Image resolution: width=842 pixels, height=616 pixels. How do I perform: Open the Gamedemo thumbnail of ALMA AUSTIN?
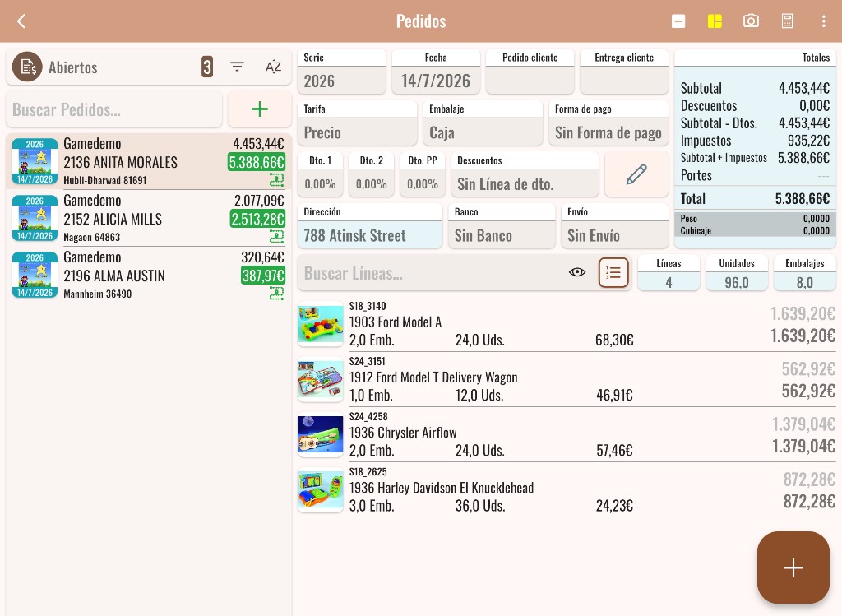pyautogui.click(x=35, y=275)
